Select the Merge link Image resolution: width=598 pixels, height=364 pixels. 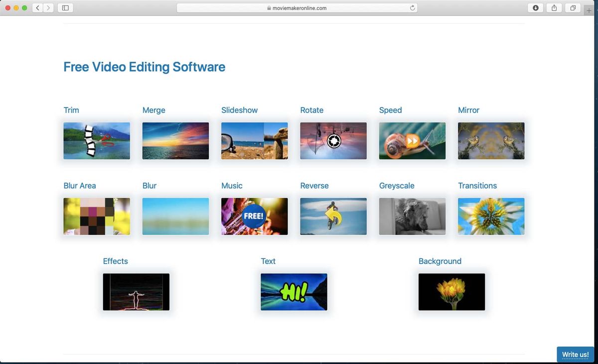(x=153, y=110)
